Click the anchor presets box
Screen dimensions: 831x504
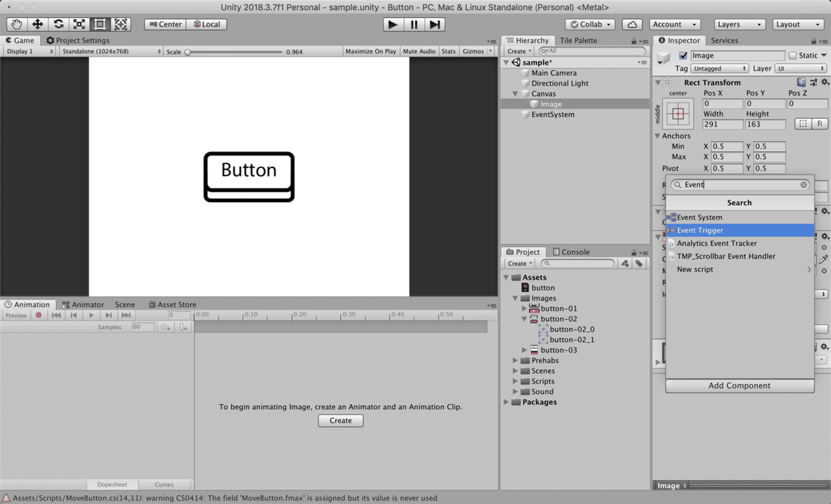pos(678,114)
